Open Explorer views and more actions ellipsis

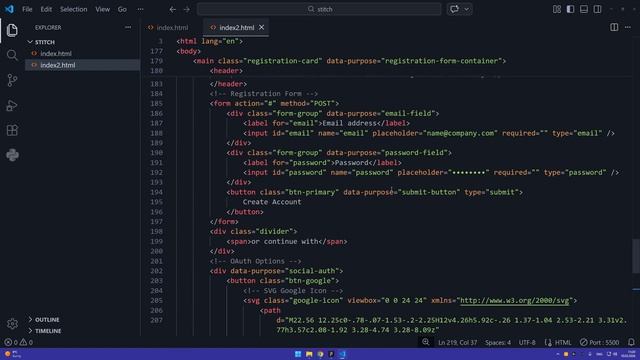[x=128, y=27]
